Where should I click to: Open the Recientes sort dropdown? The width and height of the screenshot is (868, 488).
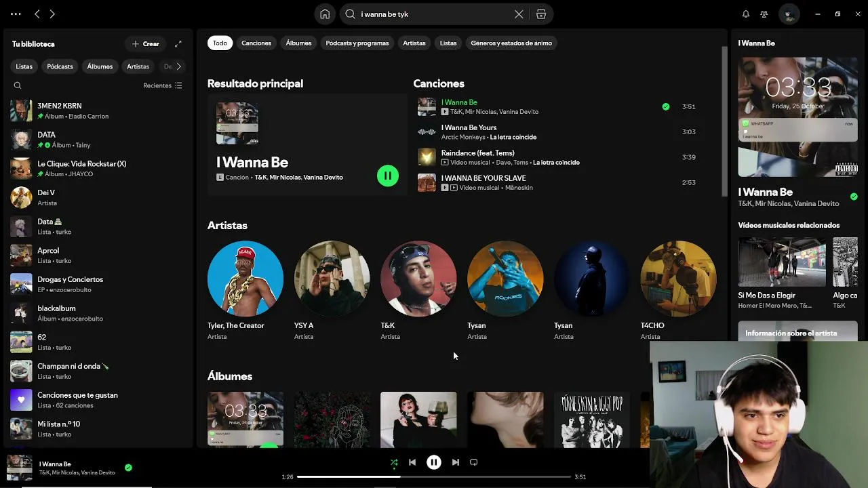coord(163,85)
